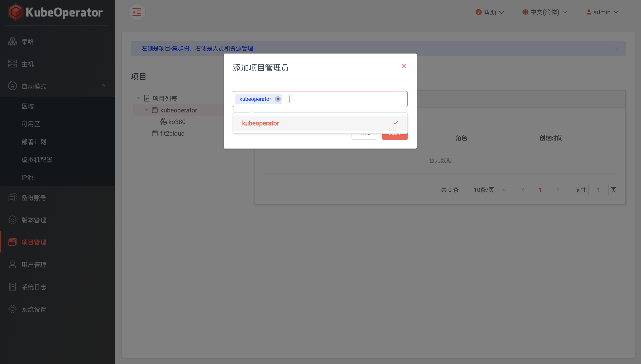Click the sidebar collapse icon
The height and width of the screenshot is (364, 641).
coord(137,12)
